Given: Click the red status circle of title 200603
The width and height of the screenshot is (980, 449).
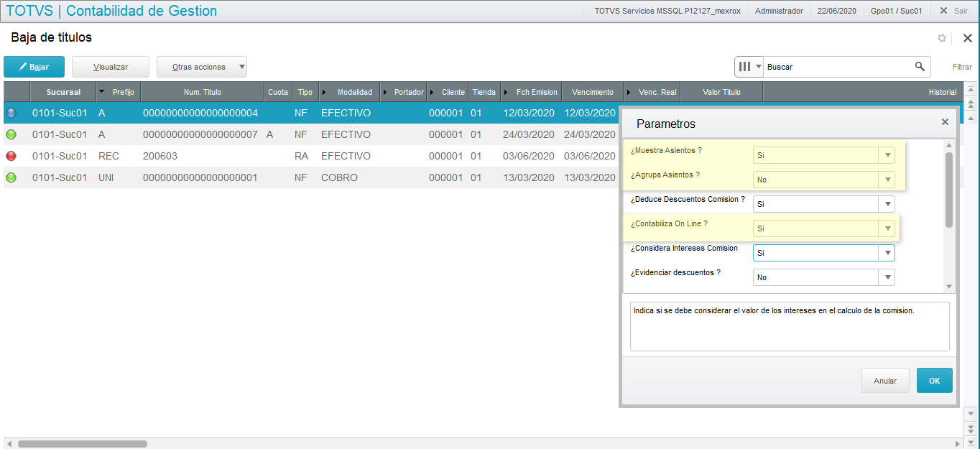Looking at the screenshot, I should (11, 156).
